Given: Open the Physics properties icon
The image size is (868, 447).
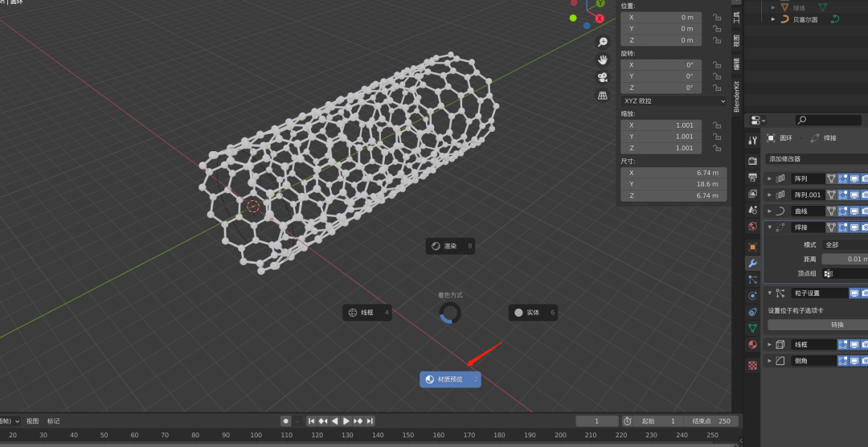Looking at the screenshot, I should pyautogui.click(x=752, y=296).
